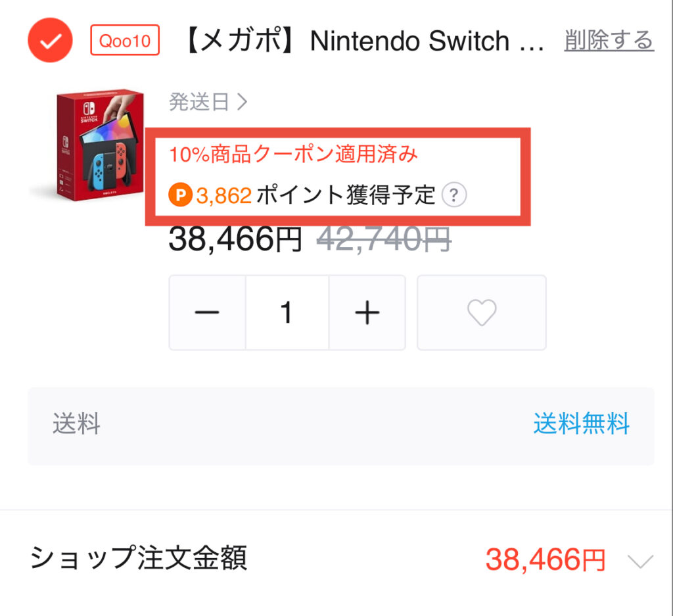Decrease quantity with the minus button
The height and width of the screenshot is (616, 673).
(207, 312)
